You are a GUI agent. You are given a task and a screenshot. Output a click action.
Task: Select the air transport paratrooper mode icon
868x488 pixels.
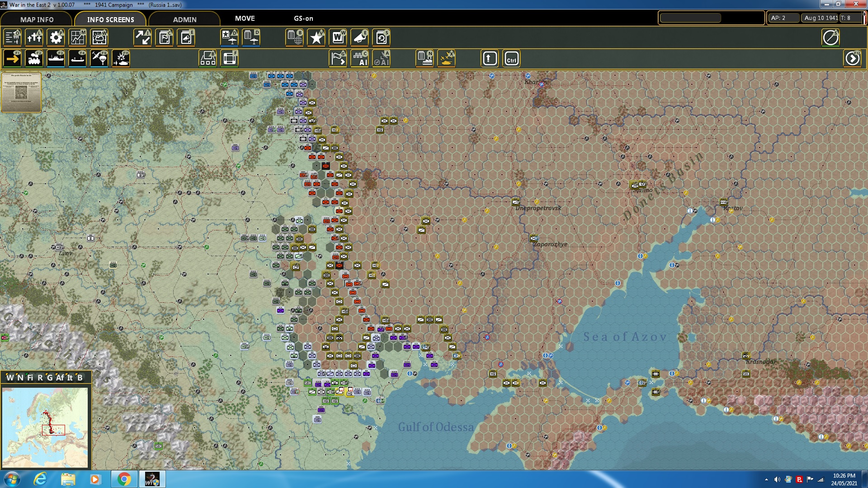[x=99, y=59]
